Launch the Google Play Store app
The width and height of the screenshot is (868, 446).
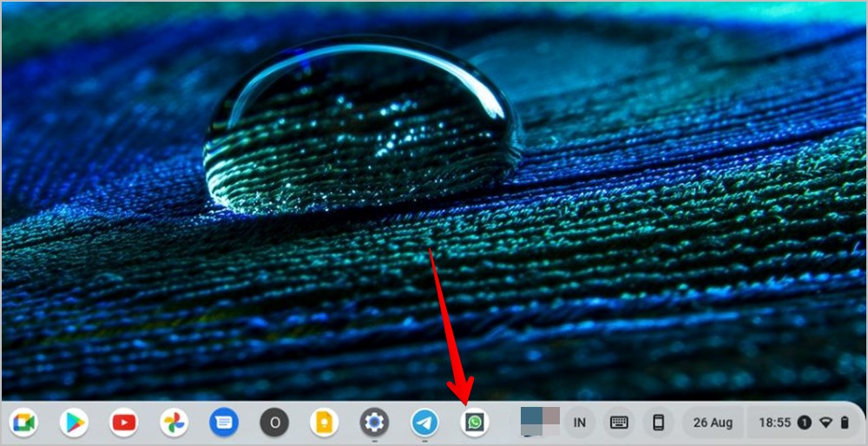pos(74,423)
